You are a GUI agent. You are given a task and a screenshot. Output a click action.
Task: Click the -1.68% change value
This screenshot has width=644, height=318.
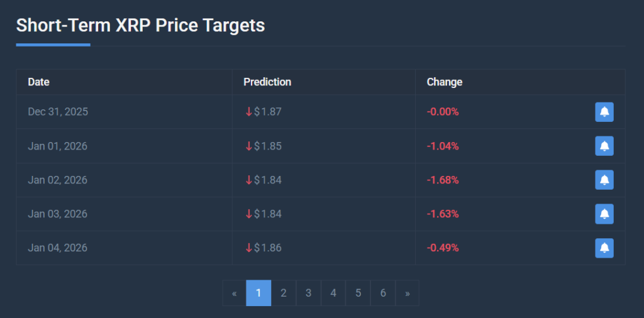pyautogui.click(x=443, y=180)
